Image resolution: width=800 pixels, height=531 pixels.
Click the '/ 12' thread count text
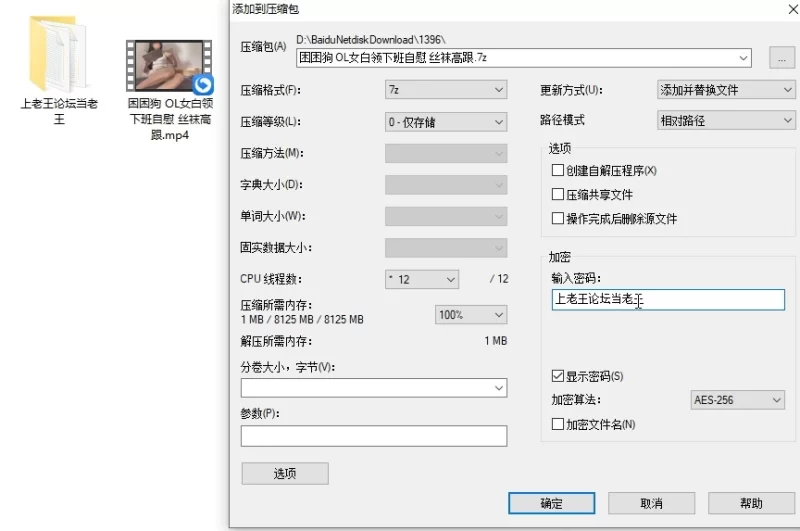(x=499, y=279)
